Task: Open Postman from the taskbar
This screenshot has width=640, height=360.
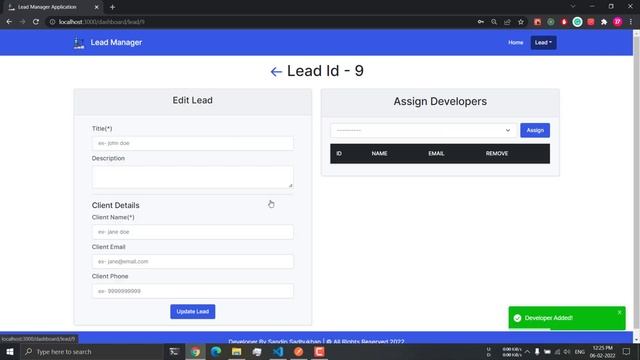Action: tap(299, 351)
